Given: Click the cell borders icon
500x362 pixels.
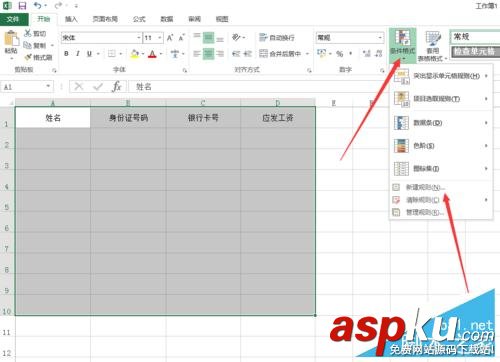Looking at the screenshot, I should (112, 53).
